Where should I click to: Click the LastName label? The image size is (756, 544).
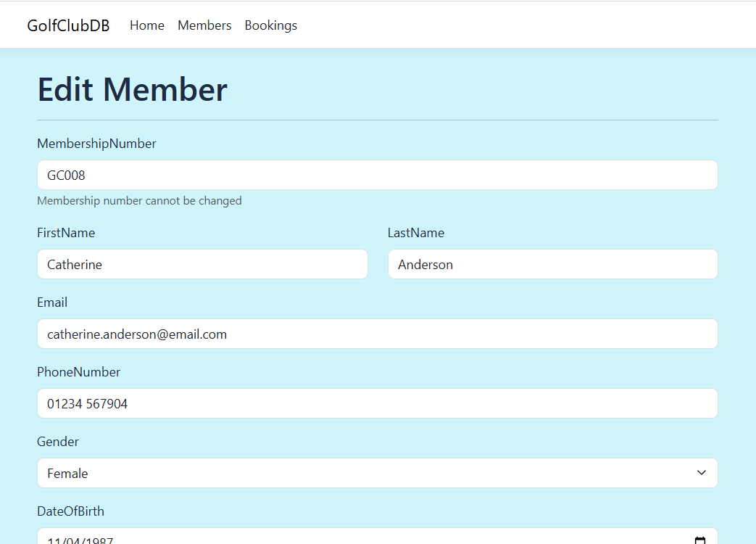coord(416,233)
